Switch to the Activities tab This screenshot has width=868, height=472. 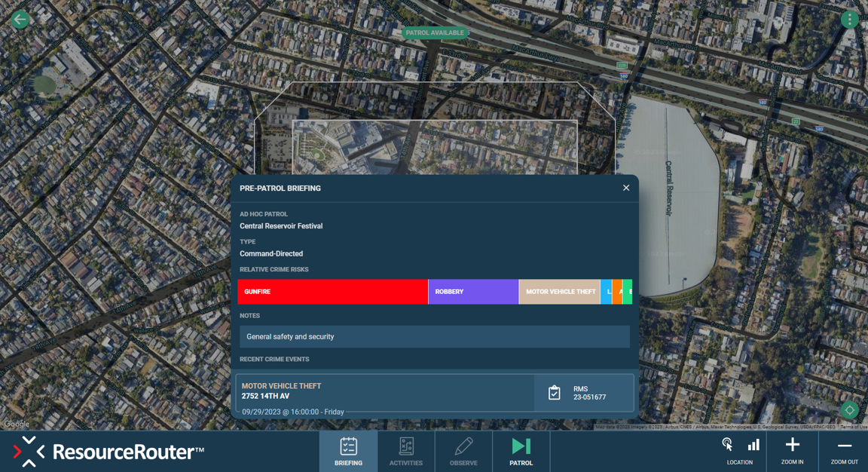click(x=406, y=452)
